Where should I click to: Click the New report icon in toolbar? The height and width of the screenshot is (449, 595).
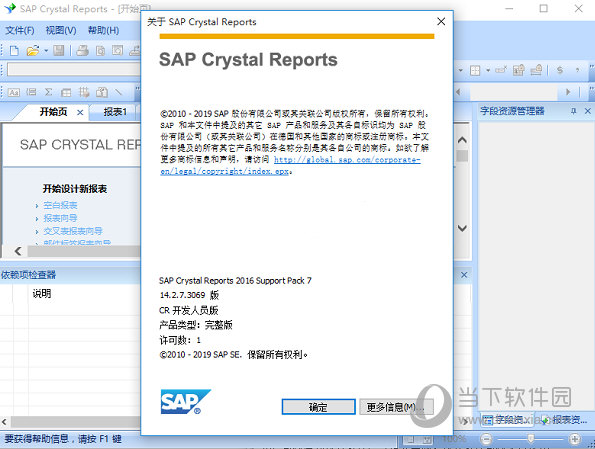pyautogui.click(x=14, y=51)
